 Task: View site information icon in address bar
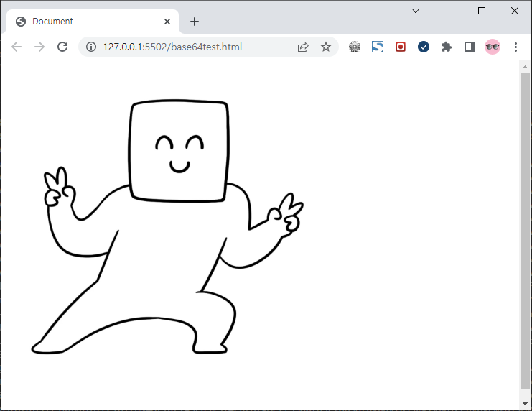(91, 47)
